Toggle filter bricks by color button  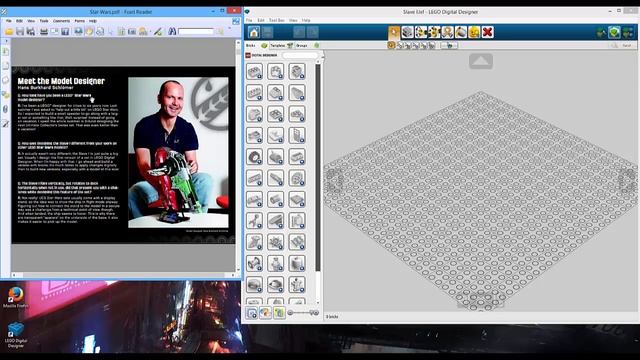(265, 313)
